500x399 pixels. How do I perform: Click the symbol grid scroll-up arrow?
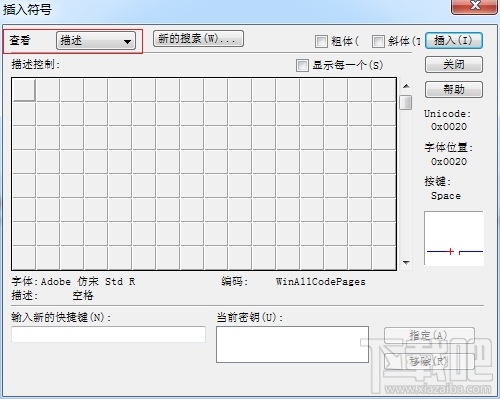[x=406, y=86]
